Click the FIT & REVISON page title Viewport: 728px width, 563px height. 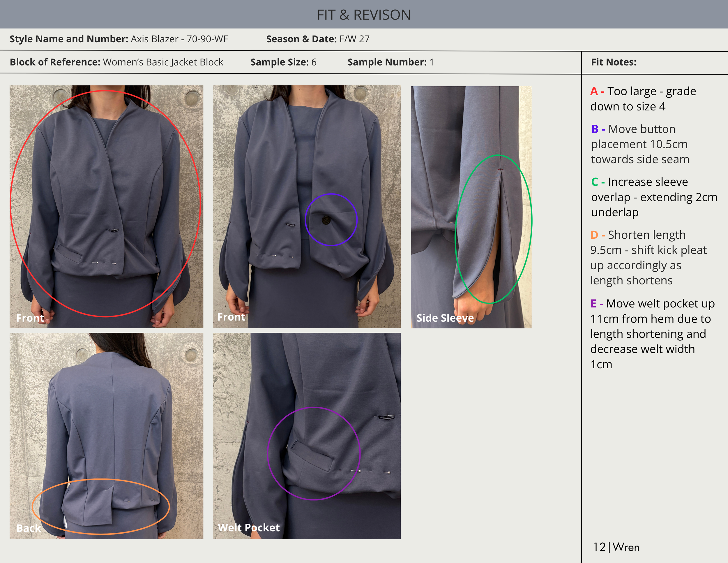pyautogui.click(x=364, y=15)
